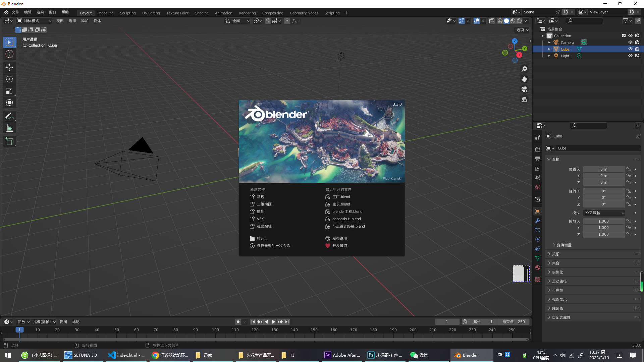Activate the Select Box tool
Image resolution: width=644 pixels, height=362 pixels.
pos(9,42)
